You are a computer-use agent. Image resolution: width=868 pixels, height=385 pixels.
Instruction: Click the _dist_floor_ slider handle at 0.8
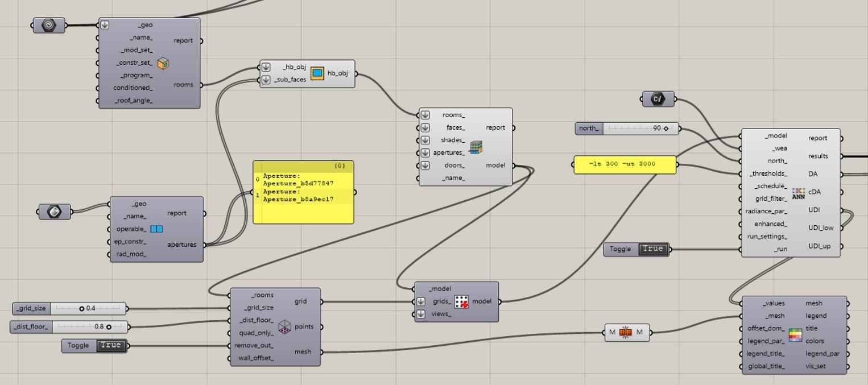tap(109, 327)
